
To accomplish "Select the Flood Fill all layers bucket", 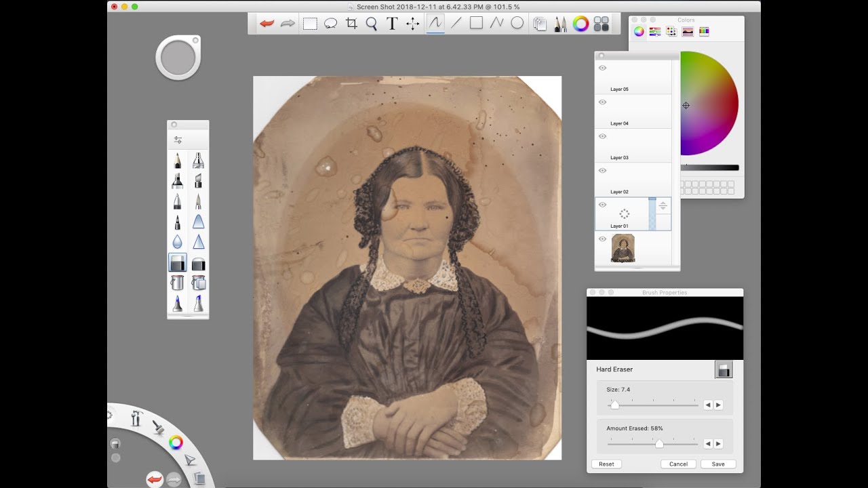I will tap(198, 283).
